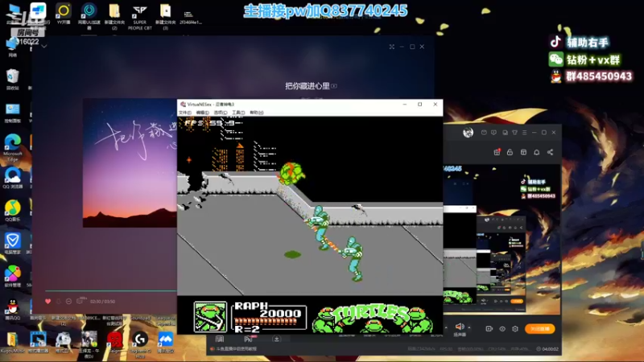This screenshot has height=362, width=644.
Task: Open the 工具 menu in VirtuaNES
Action: pyautogui.click(x=238, y=113)
